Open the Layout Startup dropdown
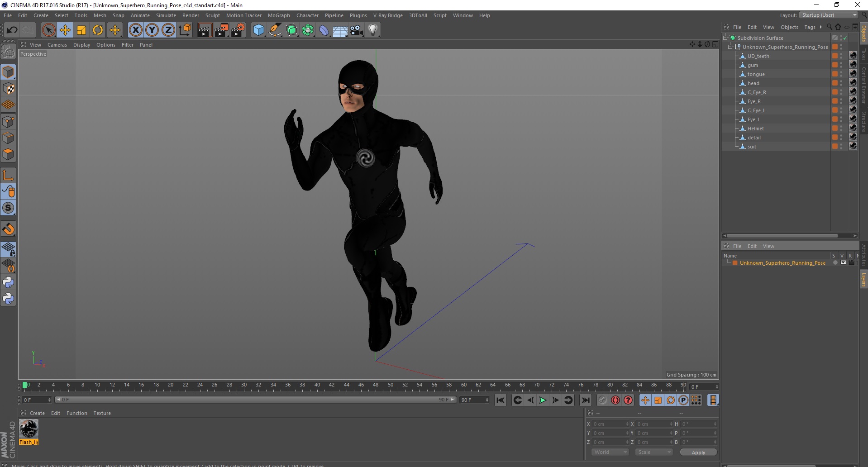This screenshot has width=868, height=467. click(x=829, y=15)
